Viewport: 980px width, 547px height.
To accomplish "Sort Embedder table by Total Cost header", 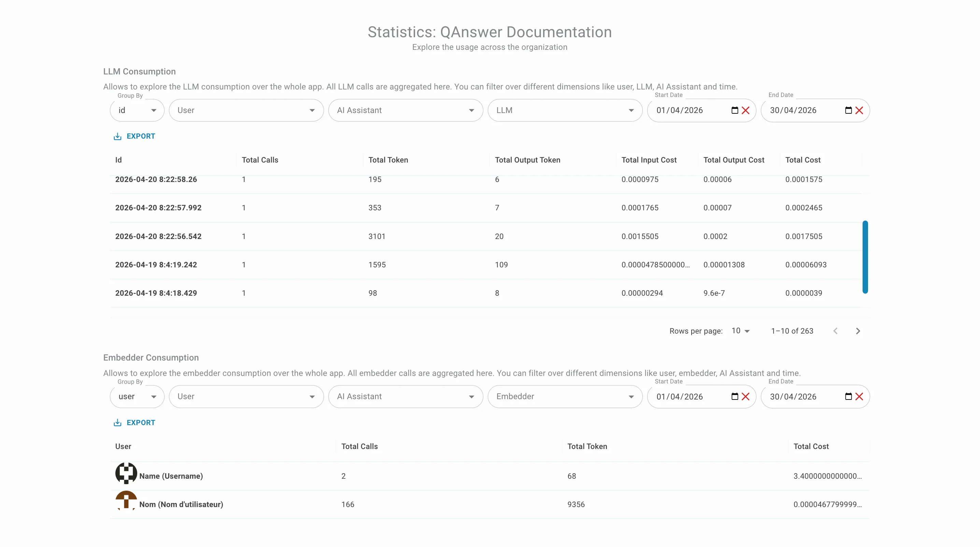I will pos(811,447).
